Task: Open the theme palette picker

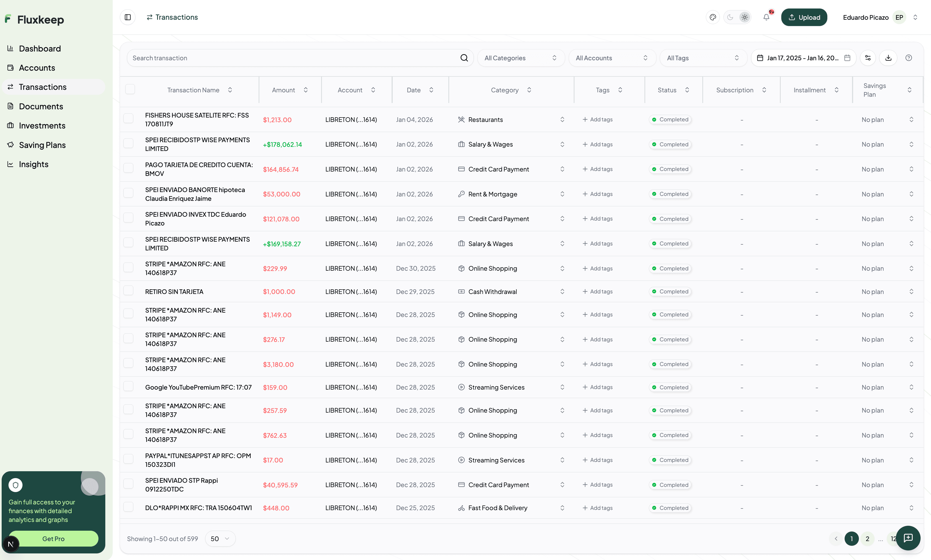Action: click(x=713, y=17)
